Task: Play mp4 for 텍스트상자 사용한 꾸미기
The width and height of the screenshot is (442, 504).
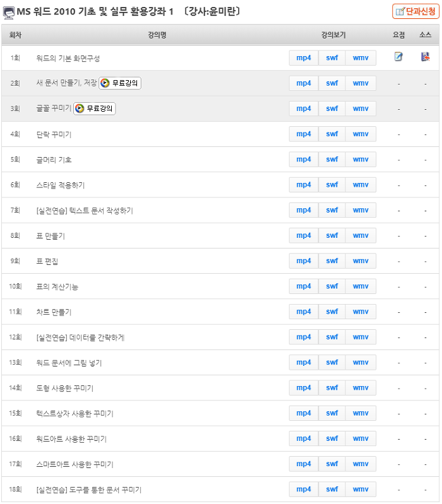Action: pos(304,413)
